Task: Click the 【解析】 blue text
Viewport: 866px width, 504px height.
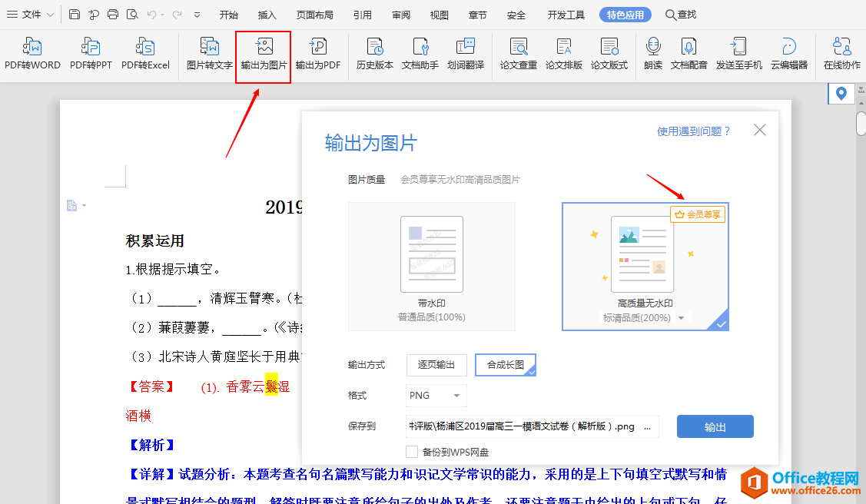Action: click(x=151, y=445)
